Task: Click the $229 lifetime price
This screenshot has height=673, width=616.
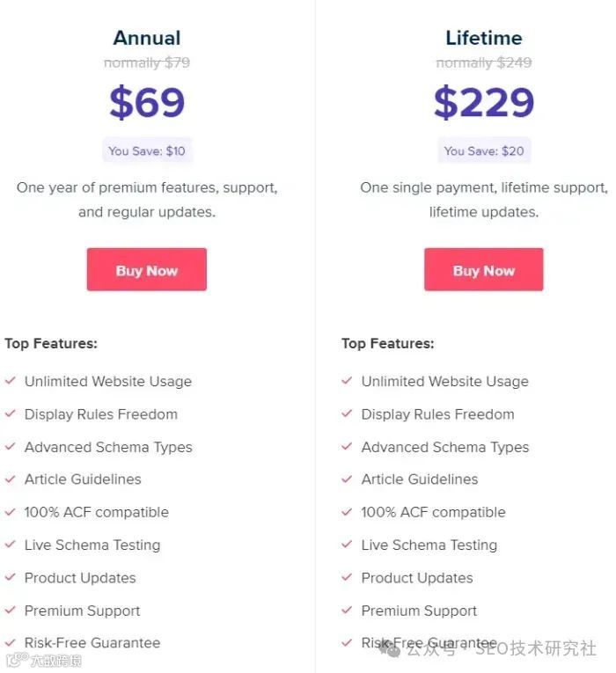Action: (483, 103)
